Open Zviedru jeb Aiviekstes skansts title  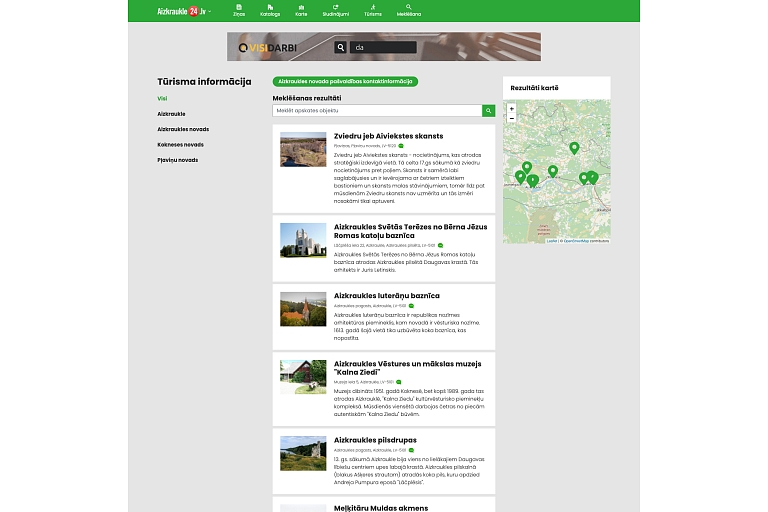pyautogui.click(x=388, y=136)
